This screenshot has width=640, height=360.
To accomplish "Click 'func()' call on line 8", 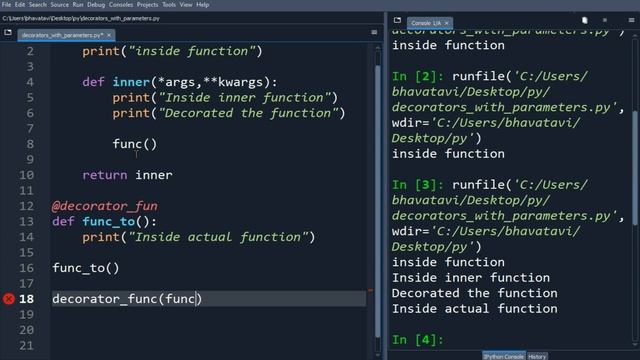I will (135, 144).
